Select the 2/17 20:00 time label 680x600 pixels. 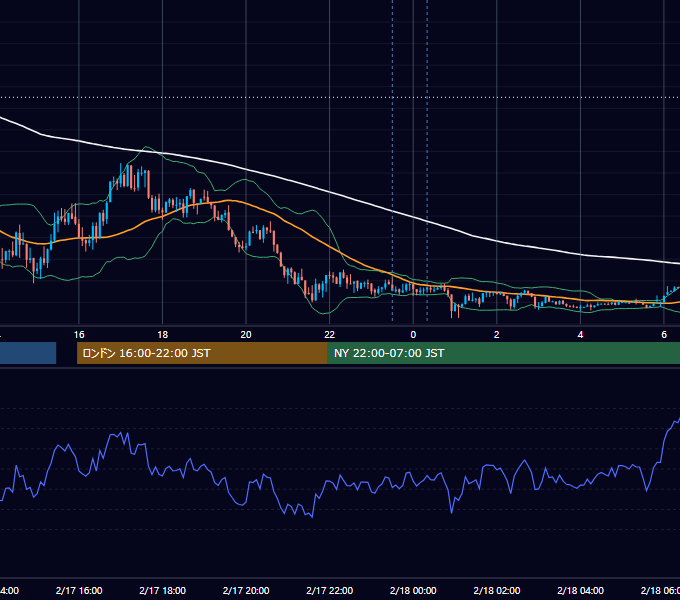[246, 590]
